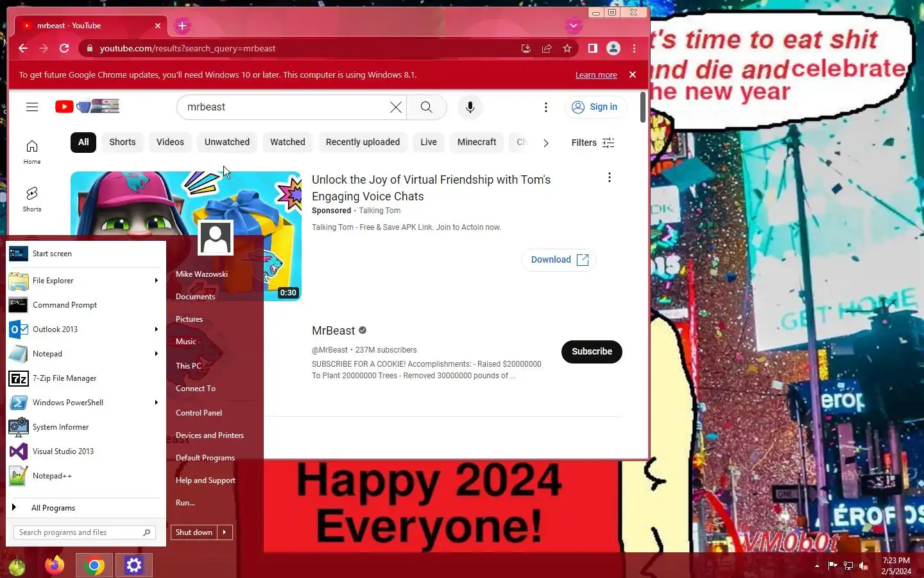The width and height of the screenshot is (924, 578).
Task: Select the Minecraft filter chip
Action: pyautogui.click(x=477, y=142)
